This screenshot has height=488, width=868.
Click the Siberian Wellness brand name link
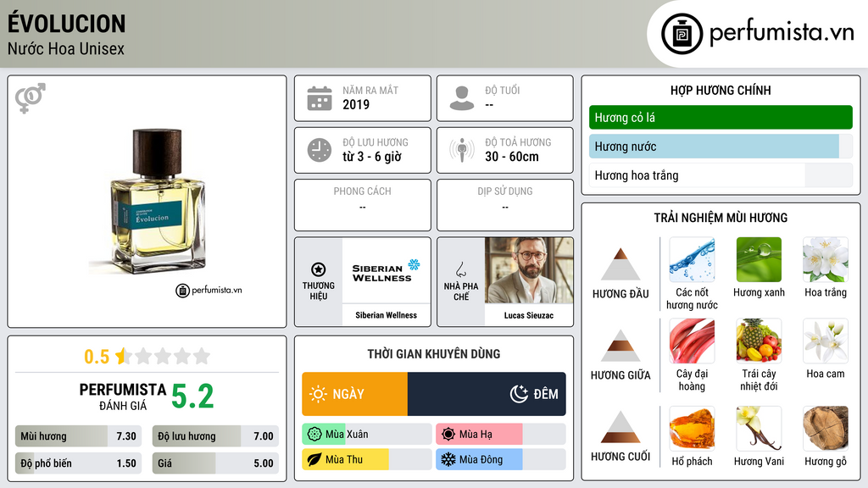(386, 315)
